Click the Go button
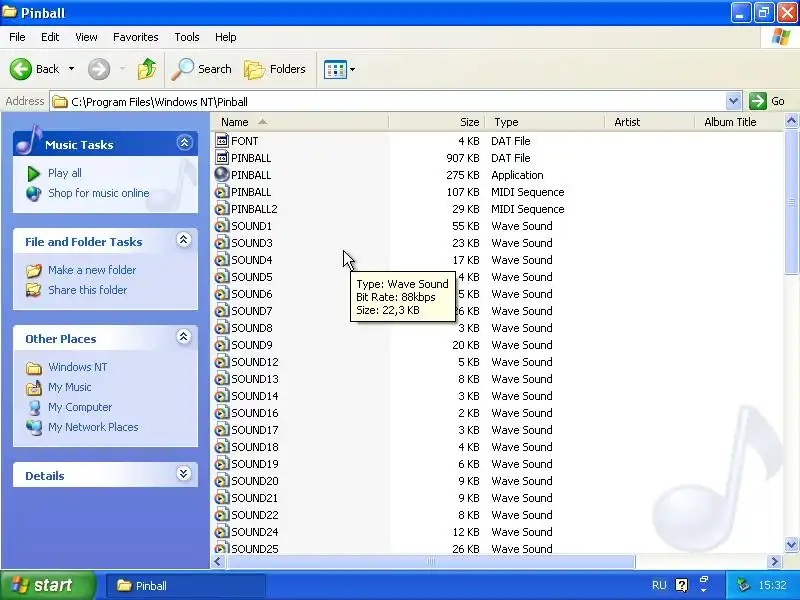This screenshot has width=800, height=600. coord(767,101)
